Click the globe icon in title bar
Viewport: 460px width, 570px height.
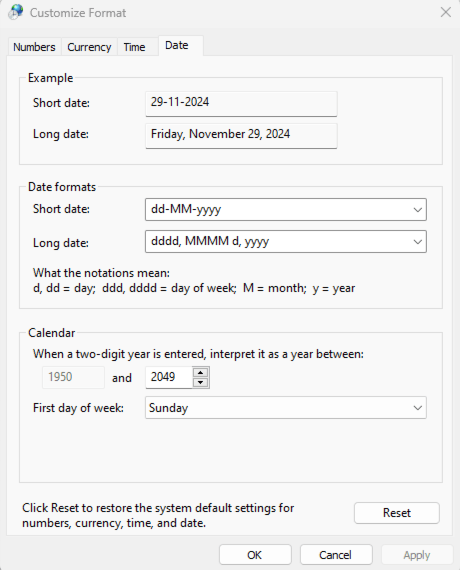point(16,12)
